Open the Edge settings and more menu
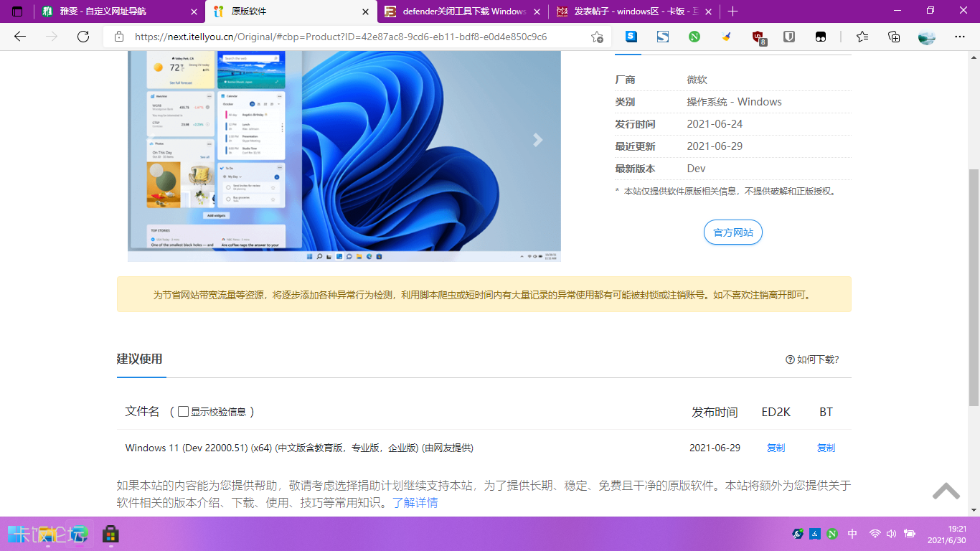 (x=960, y=37)
